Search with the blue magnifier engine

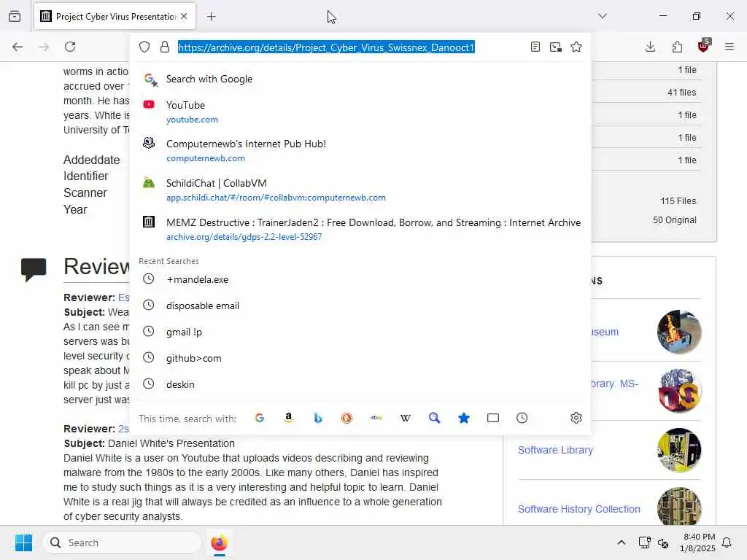point(435,418)
